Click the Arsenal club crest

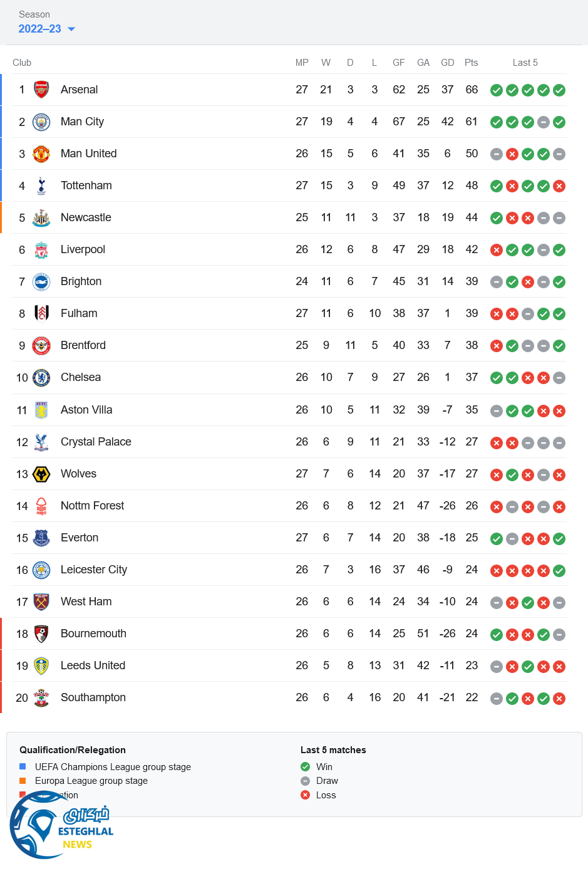point(41,90)
